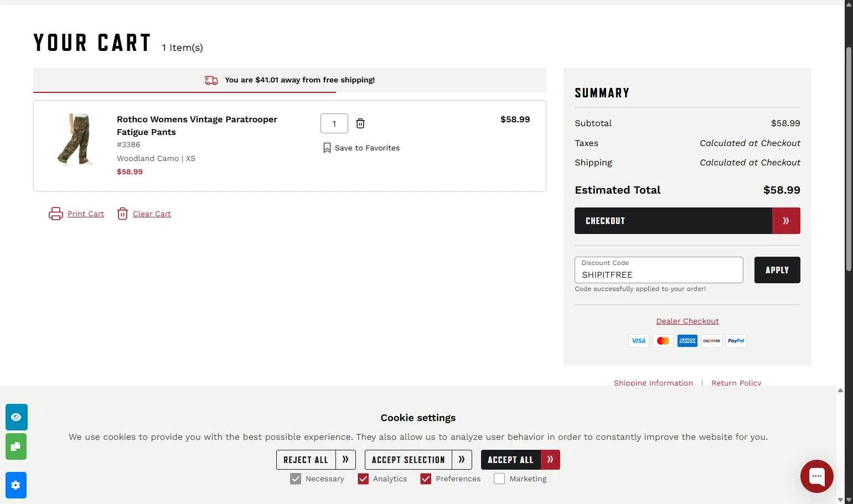Screen dimensions: 853x504
Task: Open Rothco Womens Vintage Paratrooper Fatigue Pants
Action: click(197, 126)
